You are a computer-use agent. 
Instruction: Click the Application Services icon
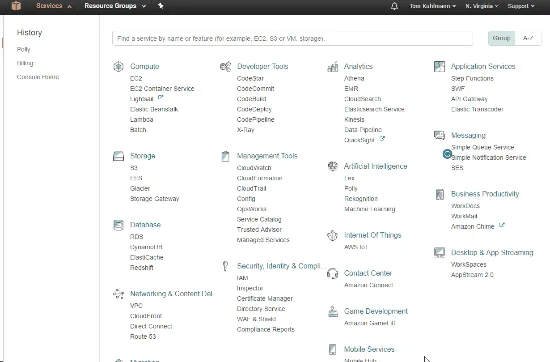440,66
